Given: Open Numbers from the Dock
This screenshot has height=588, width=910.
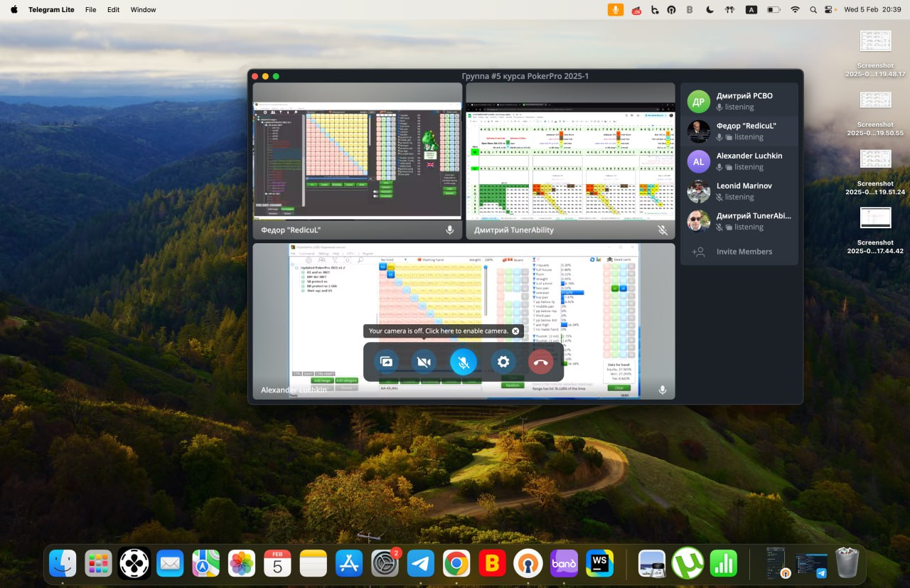Looking at the screenshot, I should 724,564.
